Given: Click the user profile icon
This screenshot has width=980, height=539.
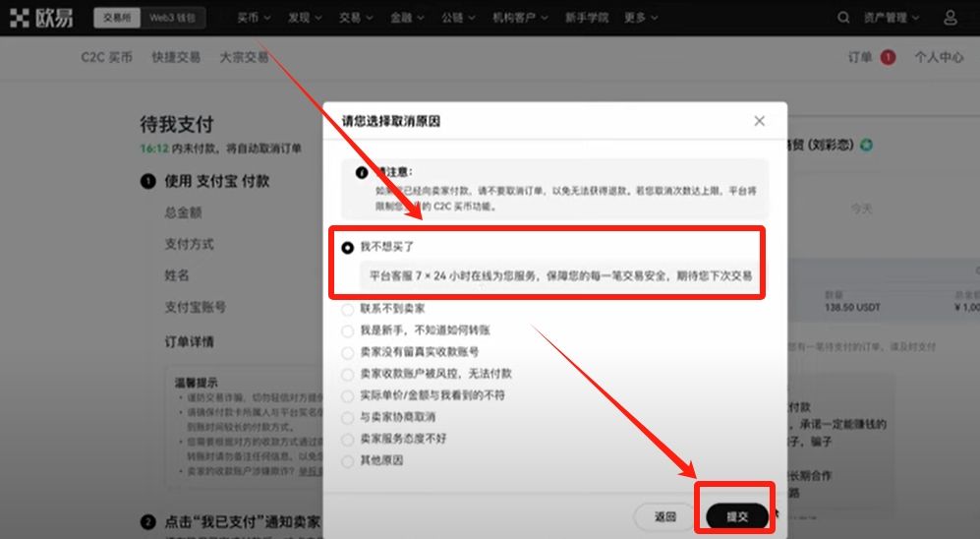Looking at the screenshot, I should [950, 18].
